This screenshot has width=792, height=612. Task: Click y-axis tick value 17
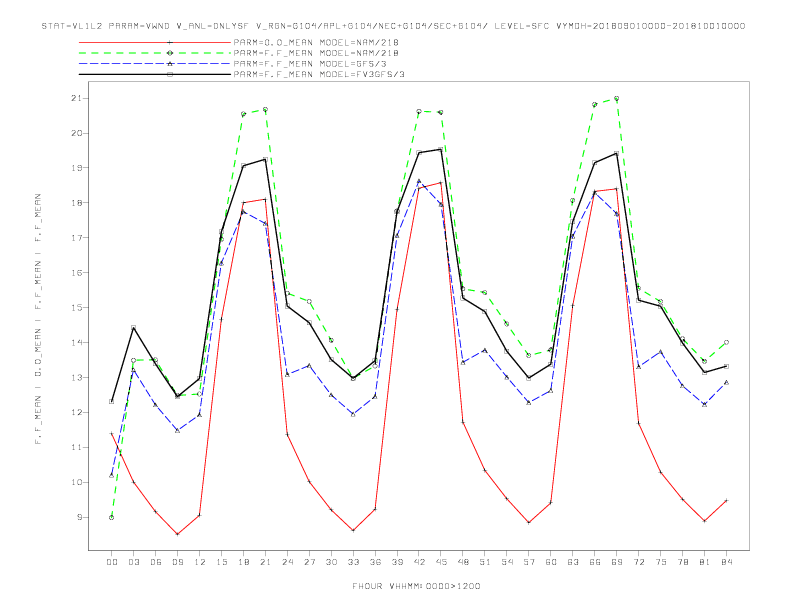coord(76,237)
